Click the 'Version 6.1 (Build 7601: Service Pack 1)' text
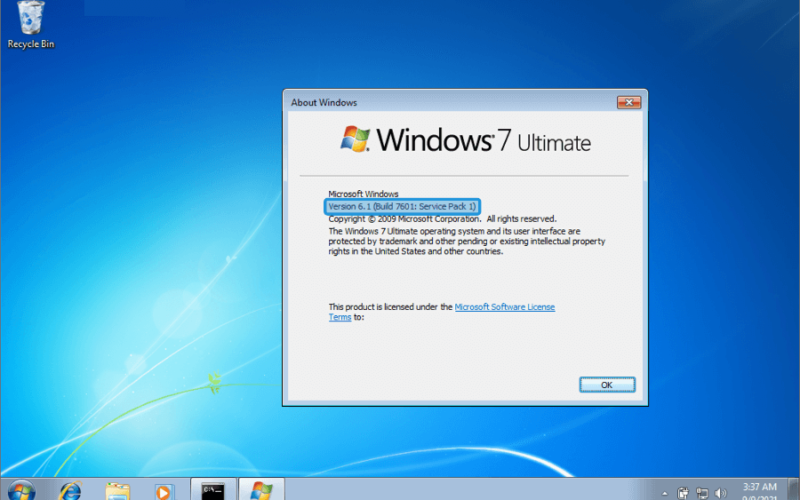 [402, 207]
